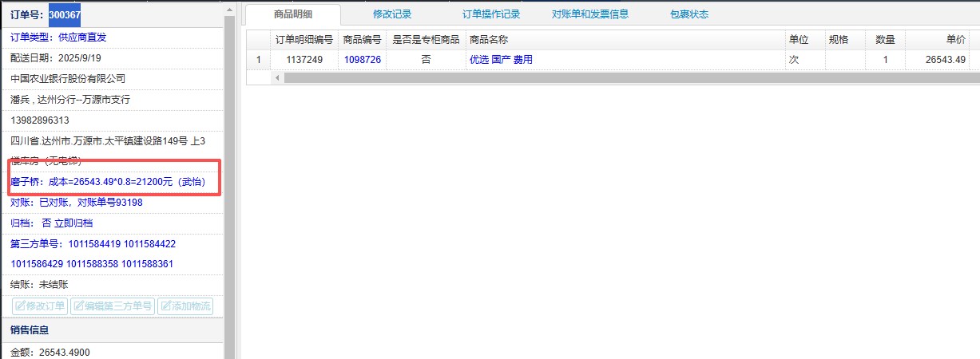Screen dimensions: 980x359
Task: Open the 对账单和发票信息 tab
Action: [590, 14]
